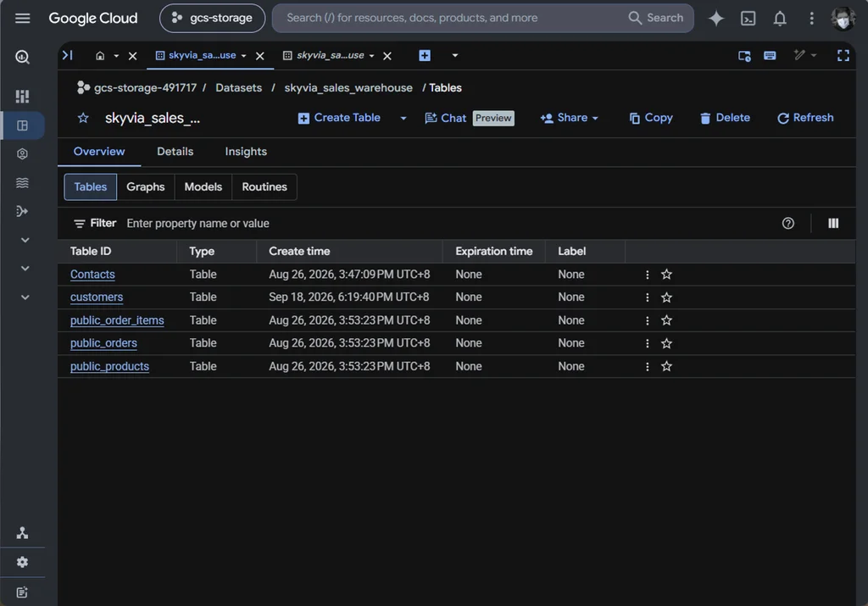Open the home tab dropdown arrow
The image size is (868, 606).
click(116, 56)
